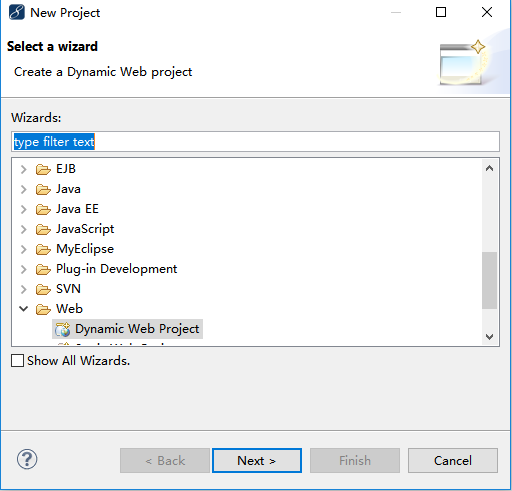Expand the SVN category arrow

point(23,289)
